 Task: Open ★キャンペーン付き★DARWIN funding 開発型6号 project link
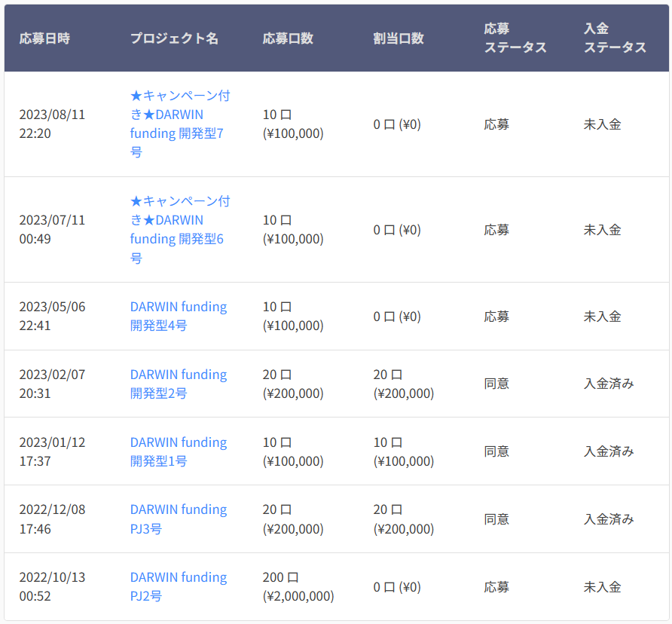180,229
